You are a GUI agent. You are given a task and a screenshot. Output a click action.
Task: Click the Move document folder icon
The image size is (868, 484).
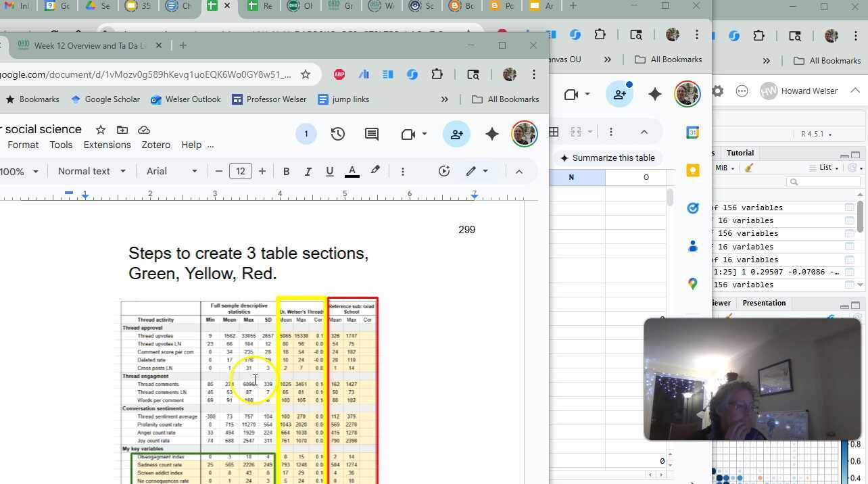tap(122, 130)
